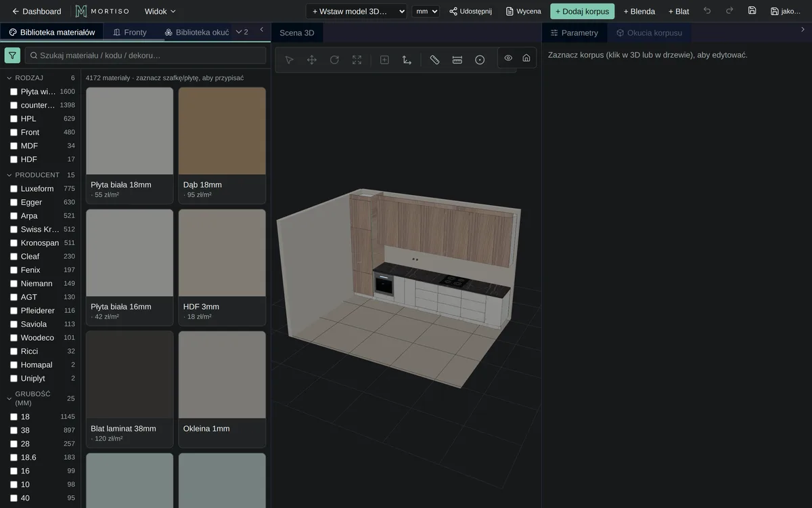Filter by producer Fenix
Image resolution: width=812 pixels, height=508 pixels.
pyautogui.click(x=14, y=270)
